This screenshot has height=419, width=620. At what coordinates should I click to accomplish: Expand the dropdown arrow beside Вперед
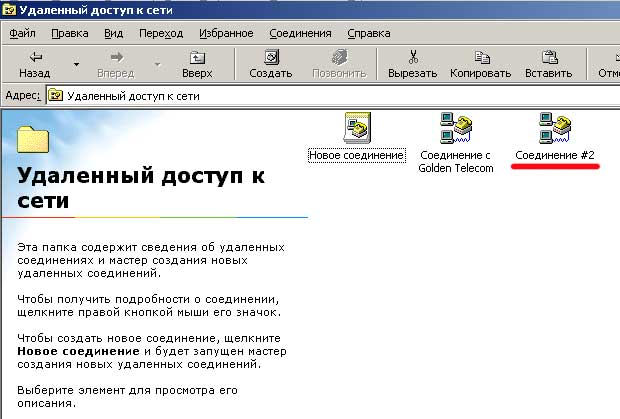(157, 65)
